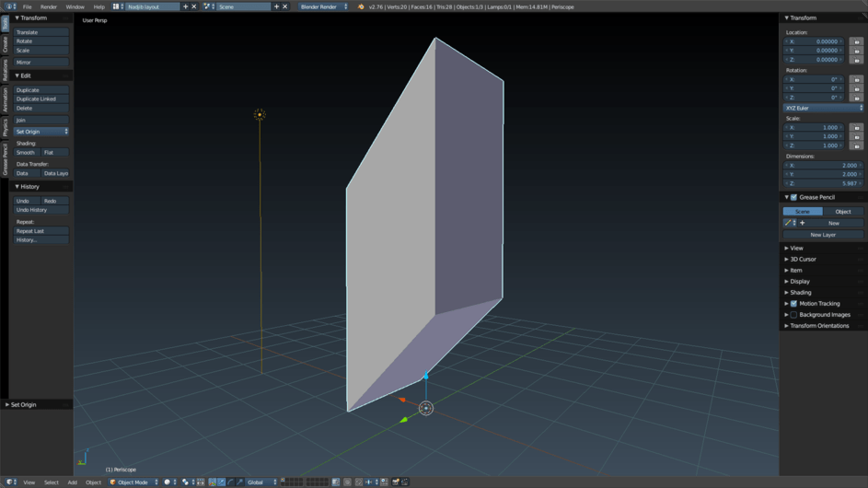Open the Object Mode dropdown

click(133, 482)
